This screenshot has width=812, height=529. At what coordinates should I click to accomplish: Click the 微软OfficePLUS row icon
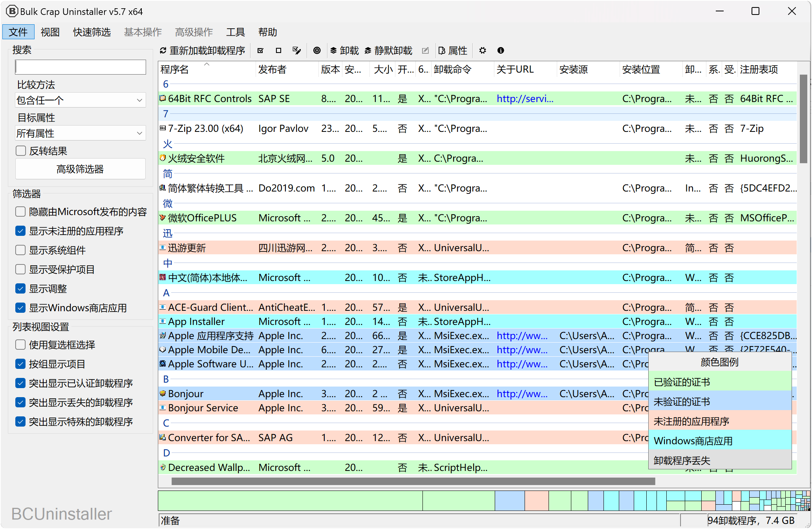click(163, 218)
